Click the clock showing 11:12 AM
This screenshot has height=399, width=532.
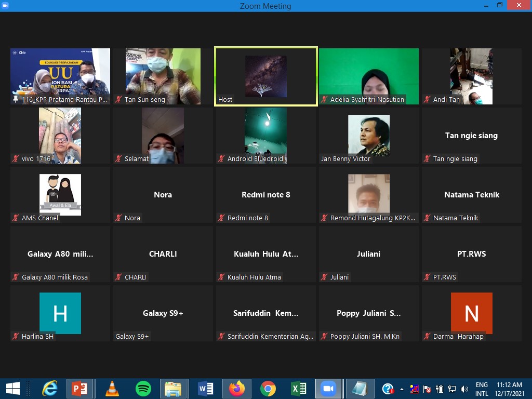pyautogui.click(x=509, y=389)
